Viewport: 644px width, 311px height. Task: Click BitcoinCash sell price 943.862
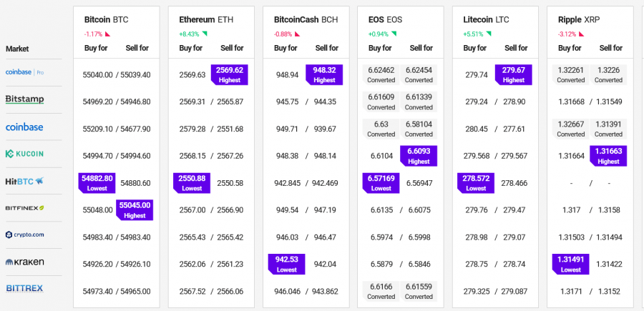[x=326, y=291]
